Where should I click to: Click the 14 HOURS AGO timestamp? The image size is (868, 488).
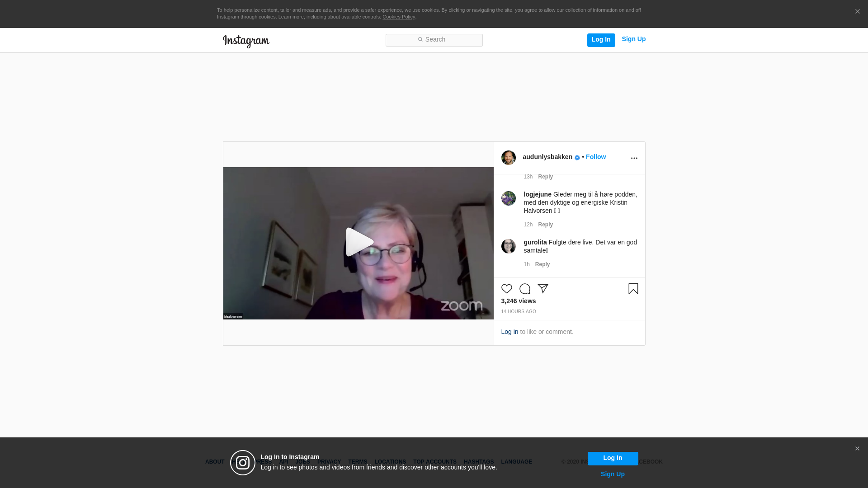(519, 312)
